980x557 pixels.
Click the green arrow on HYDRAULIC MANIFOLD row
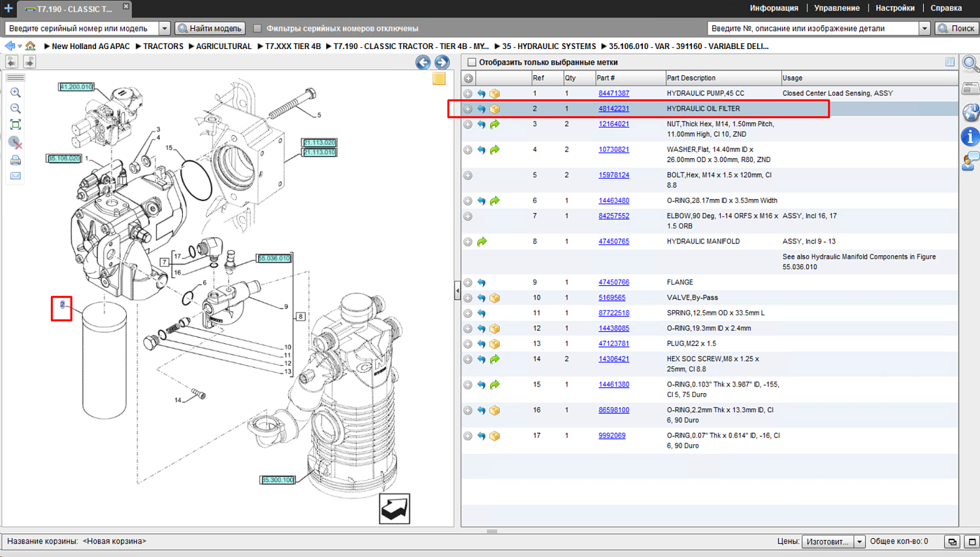click(x=482, y=242)
